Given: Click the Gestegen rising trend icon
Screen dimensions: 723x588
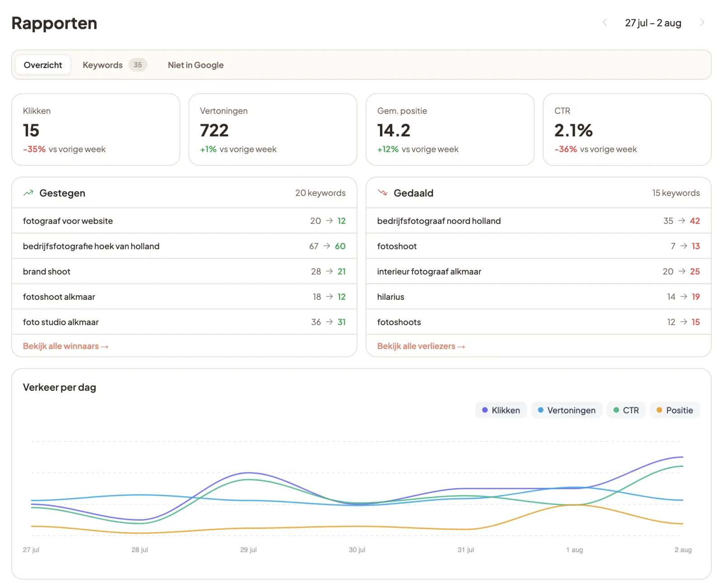Looking at the screenshot, I should click(28, 193).
